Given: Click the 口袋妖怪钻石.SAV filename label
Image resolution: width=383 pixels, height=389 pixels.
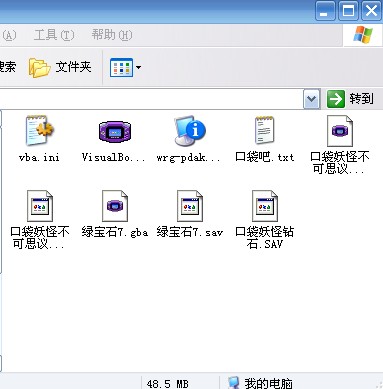Looking at the screenshot, I should [265, 238].
